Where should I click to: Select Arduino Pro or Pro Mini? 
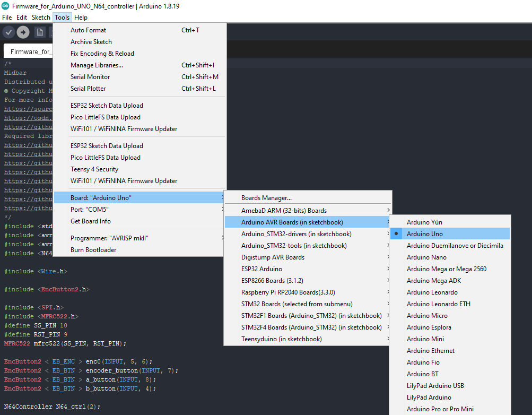pyautogui.click(x=450, y=409)
